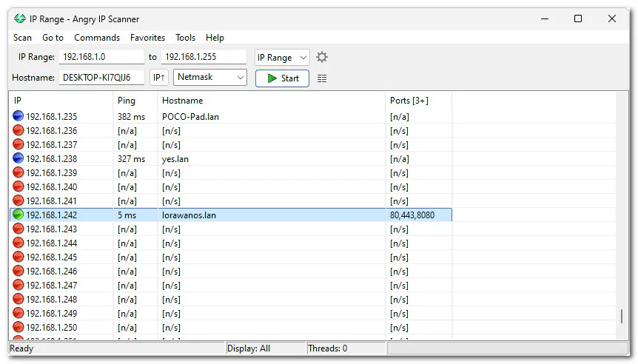Click the red status icon for 192.168.1.246

coord(18,271)
